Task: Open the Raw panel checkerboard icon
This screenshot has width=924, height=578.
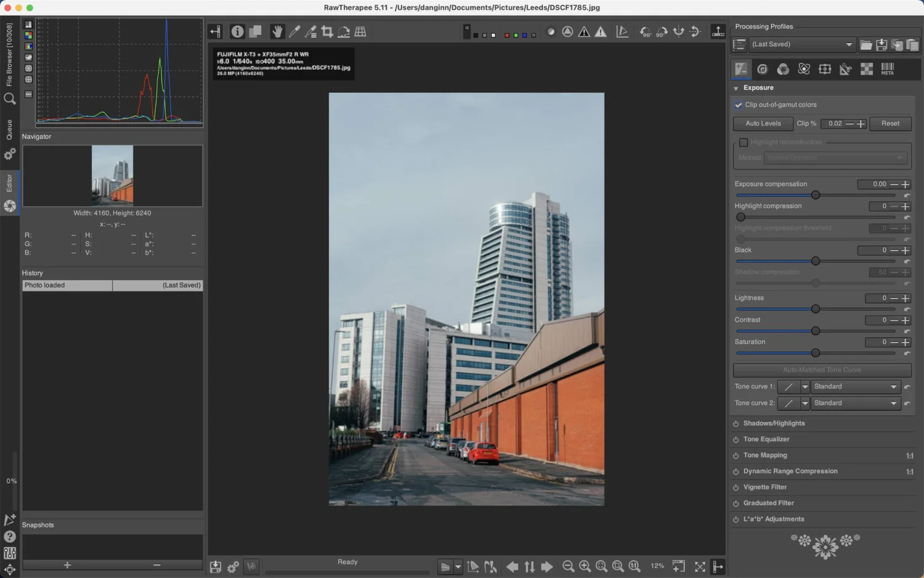Action: tap(866, 69)
